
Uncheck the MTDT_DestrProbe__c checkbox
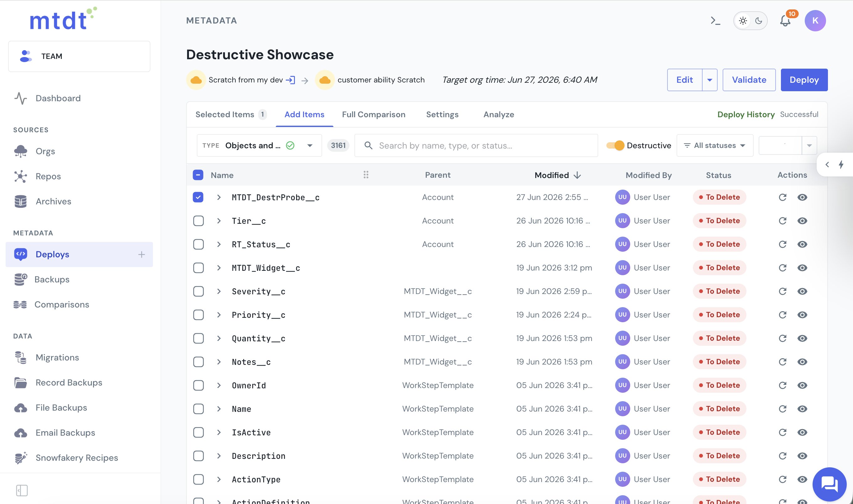pos(198,197)
